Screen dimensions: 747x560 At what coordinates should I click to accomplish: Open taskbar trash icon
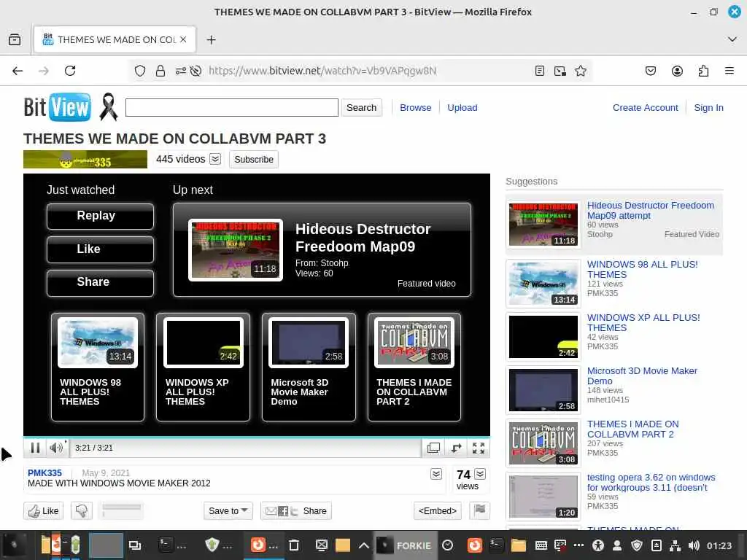pyautogui.click(x=294, y=545)
